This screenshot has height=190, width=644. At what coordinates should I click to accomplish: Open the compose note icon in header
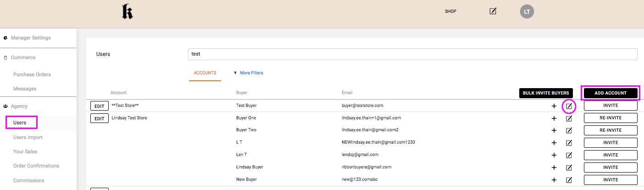pyautogui.click(x=493, y=11)
